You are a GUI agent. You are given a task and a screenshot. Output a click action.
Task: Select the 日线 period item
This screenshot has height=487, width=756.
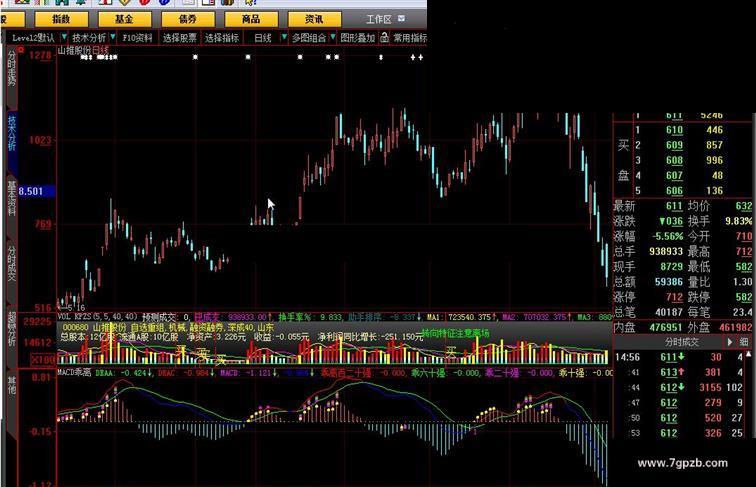(263, 38)
